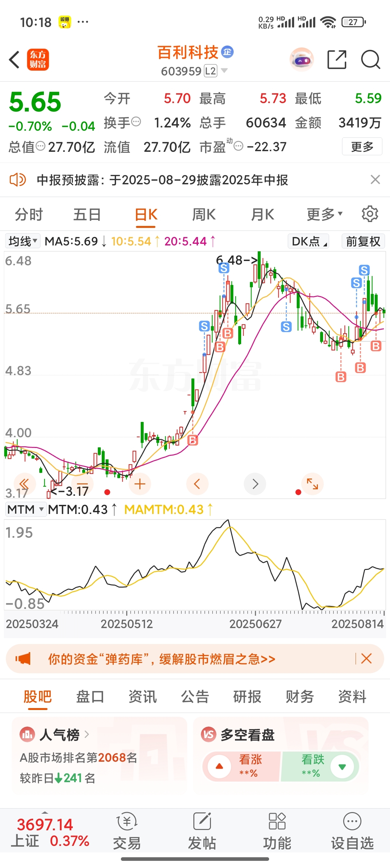The image size is (390, 868).
Task: Open the 财务 tab
Action: pos(300,696)
